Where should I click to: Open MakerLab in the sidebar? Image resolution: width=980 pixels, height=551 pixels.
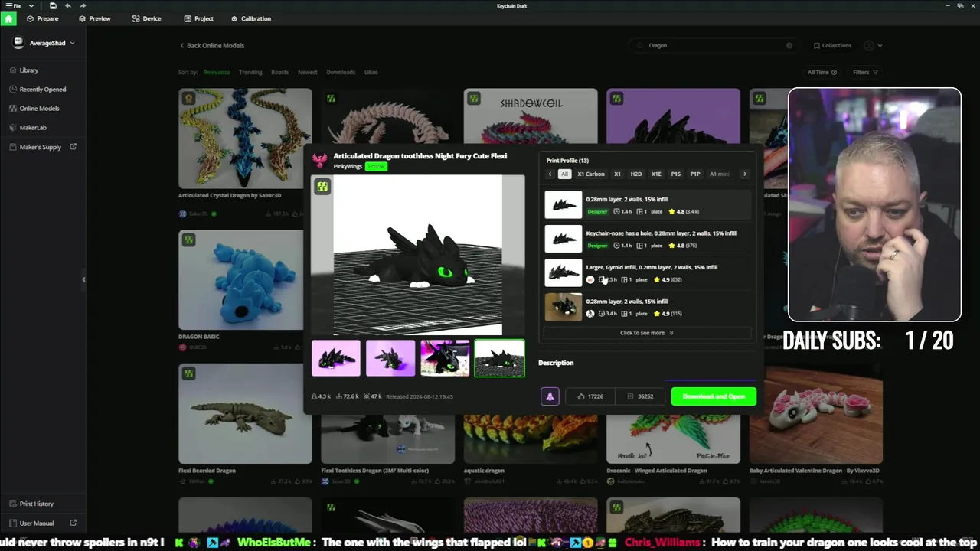click(x=28, y=128)
